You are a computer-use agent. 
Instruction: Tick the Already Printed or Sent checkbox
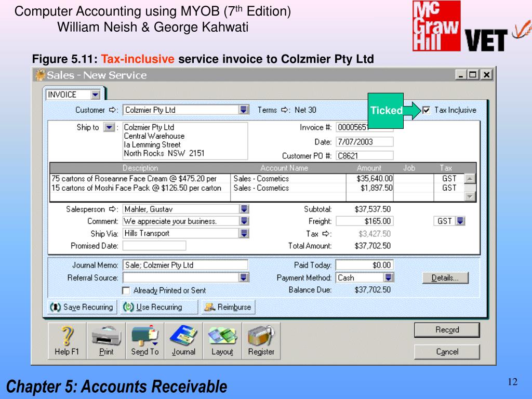(x=126, y=290)
